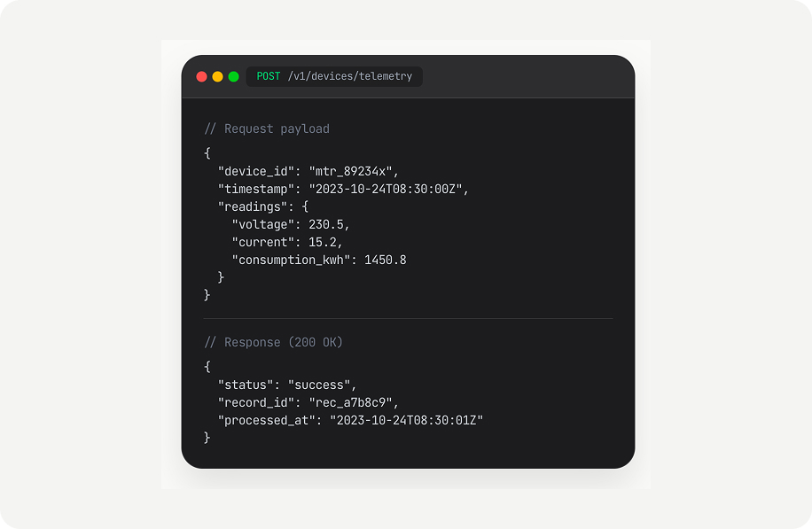Image resolution: width=812 pixels, height=529 pixels.
Task: Select the device_id key
Action: [x=256, y=171]
